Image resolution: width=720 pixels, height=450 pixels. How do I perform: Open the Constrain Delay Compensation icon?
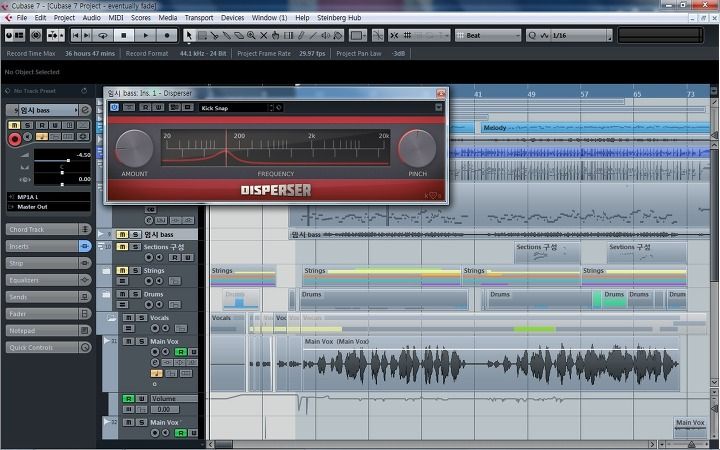coord(36,35)
